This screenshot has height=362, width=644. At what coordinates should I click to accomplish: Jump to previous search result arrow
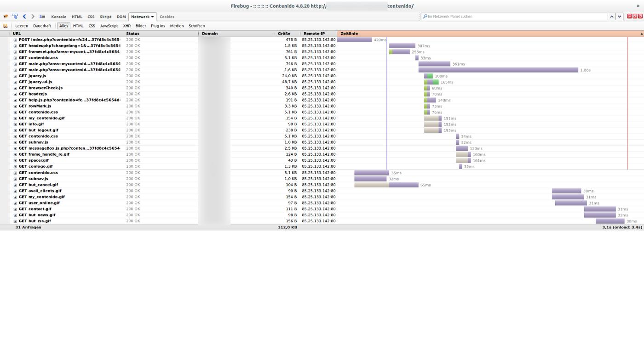[x=611, y=17]
